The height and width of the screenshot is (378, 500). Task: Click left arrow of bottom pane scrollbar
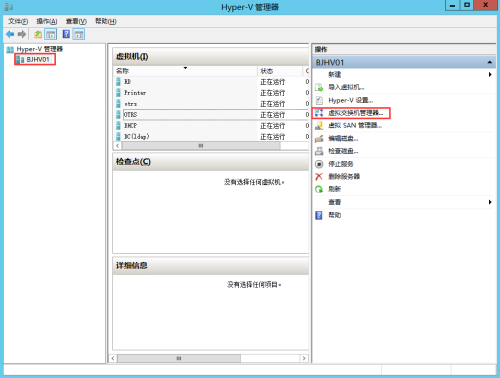113,358
